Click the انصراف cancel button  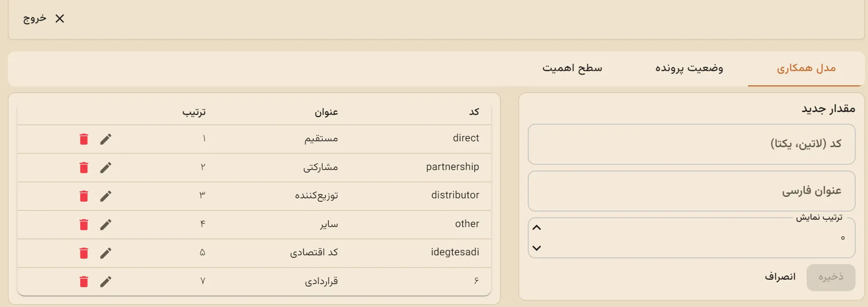pyautogui.click(x=780, y=277)
